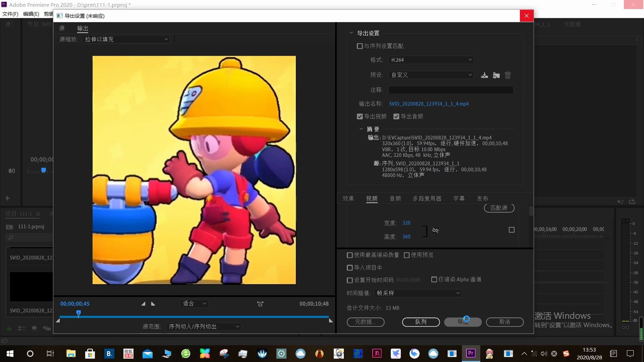
Task: Click the delete preset trash icon
Action: (508, 75)
